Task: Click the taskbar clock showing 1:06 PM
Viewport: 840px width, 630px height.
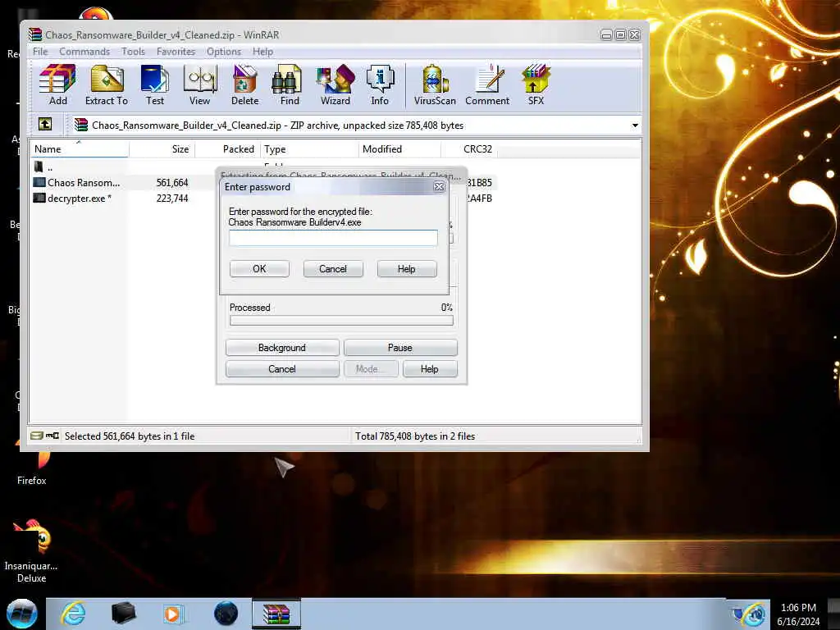Action: pos(798,614)
